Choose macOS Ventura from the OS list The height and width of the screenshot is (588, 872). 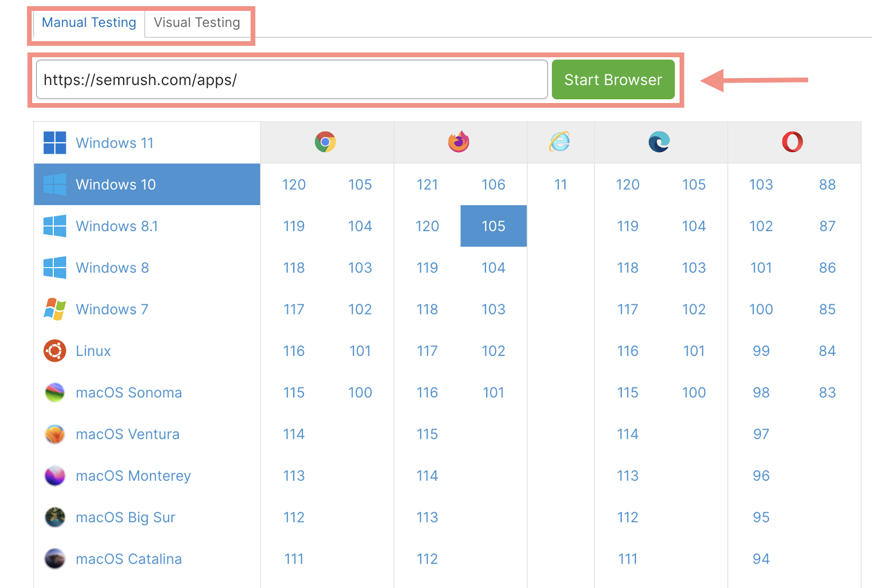coord(127,434)
